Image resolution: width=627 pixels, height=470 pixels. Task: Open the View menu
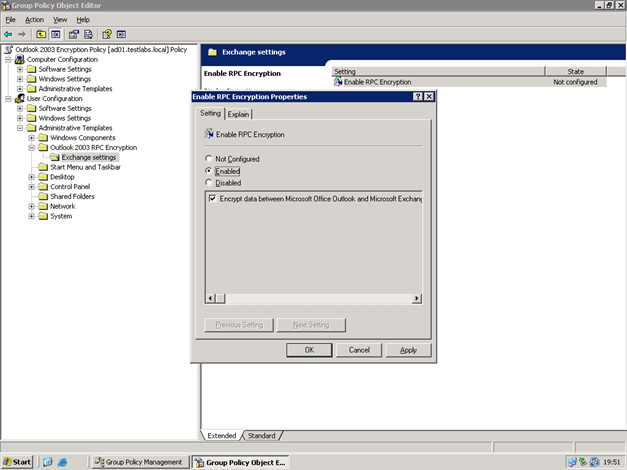(60, 20)
